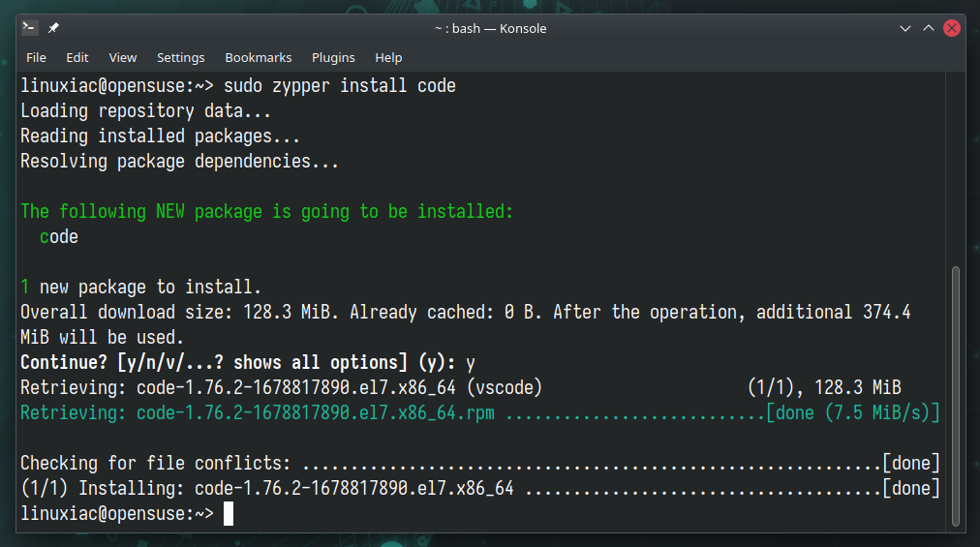Viewport: 980px width, 547px height.
Task: Click the 'MiB will be used.' line
Action: pyautogui.click(x=102, y=338)
